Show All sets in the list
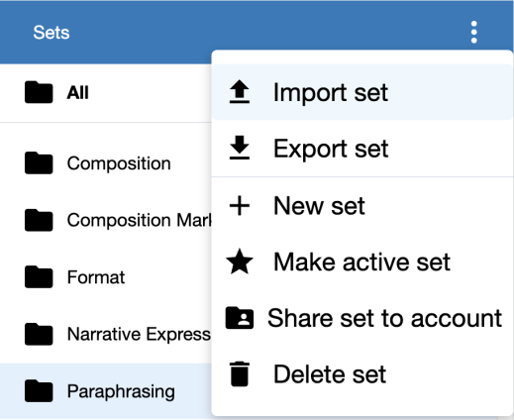514x420 pixels. click(106, 92)
